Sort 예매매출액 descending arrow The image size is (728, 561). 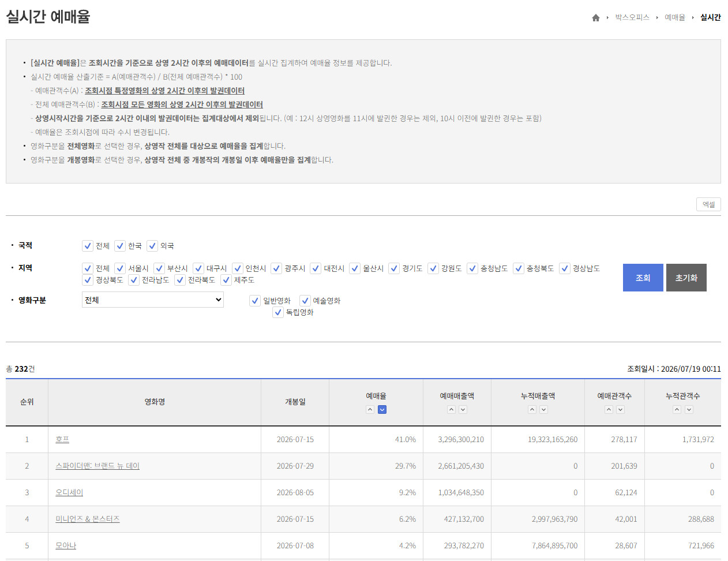click(x=463, y=410)
